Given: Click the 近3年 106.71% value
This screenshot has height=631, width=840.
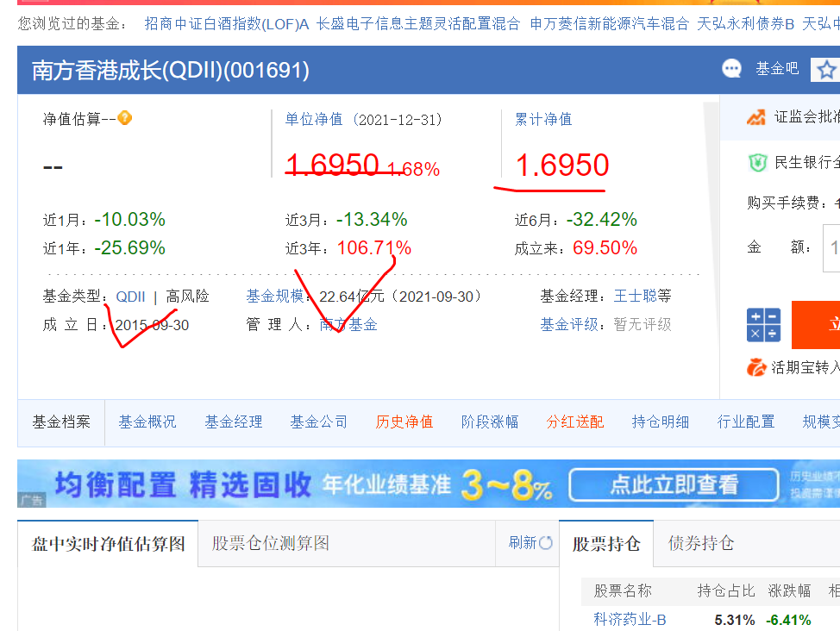Looking at the screenshot, I should [374, 248].
